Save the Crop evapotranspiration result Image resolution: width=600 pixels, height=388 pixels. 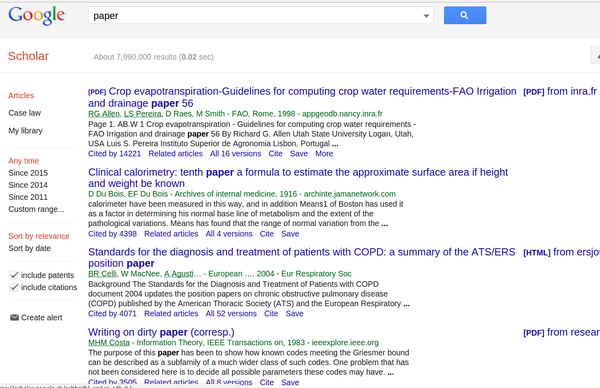click(299, 153)
